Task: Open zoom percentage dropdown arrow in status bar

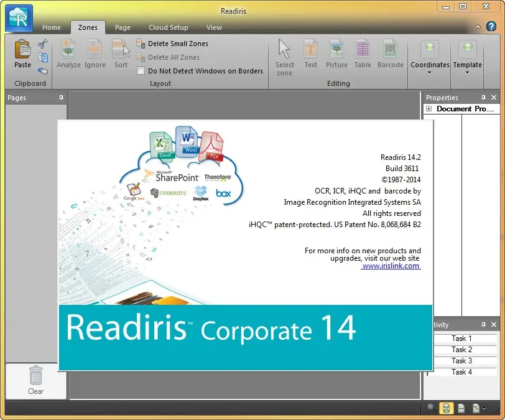Action: point(484,408)
